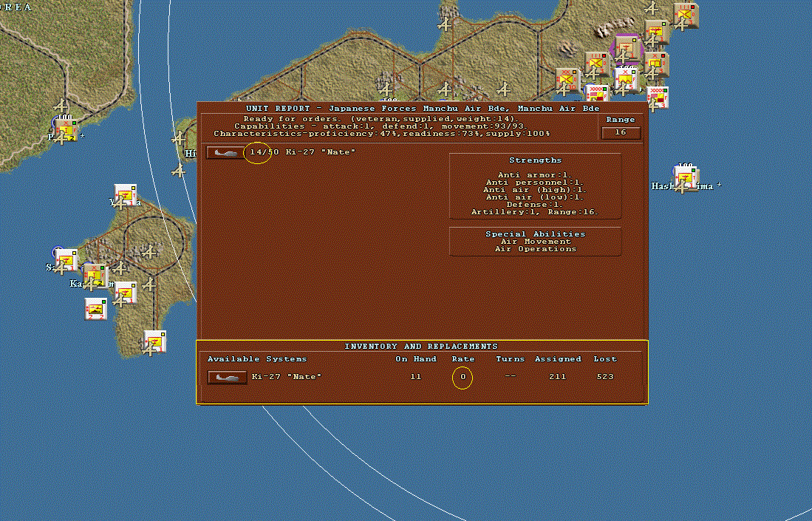Click the Ki-27 Nate aircraft icon in Inventory and Replacements
The image size is (812, 521).
click(x=227, y=377)
